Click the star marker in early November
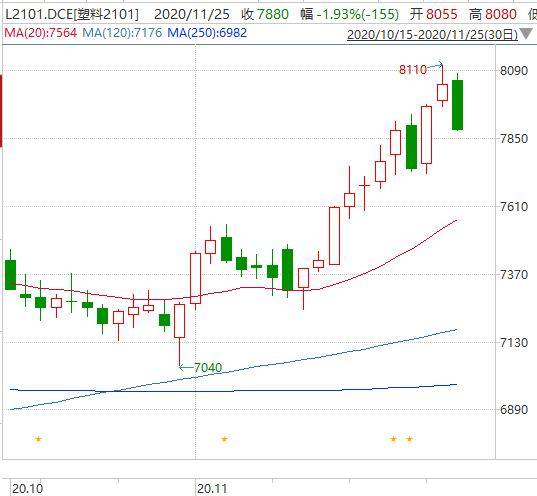The image size is (537, 496). (x=224, y=439)
